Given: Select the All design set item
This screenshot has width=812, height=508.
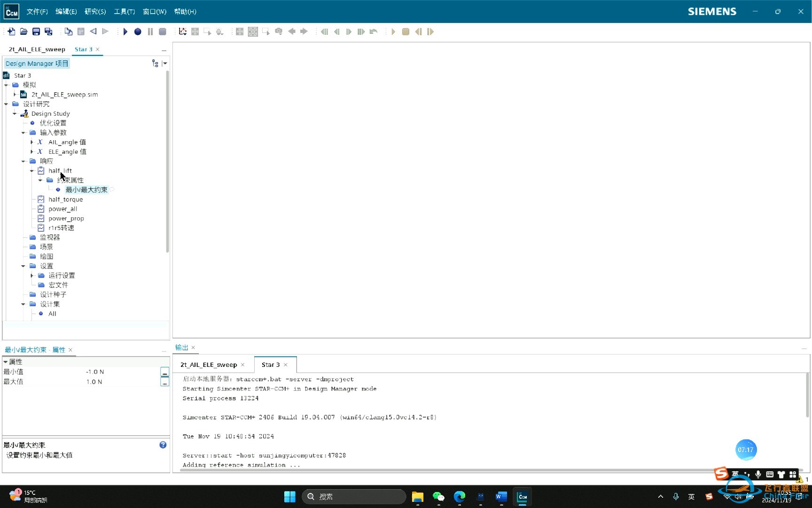Looking at the screenshot, I should [52, 314].
